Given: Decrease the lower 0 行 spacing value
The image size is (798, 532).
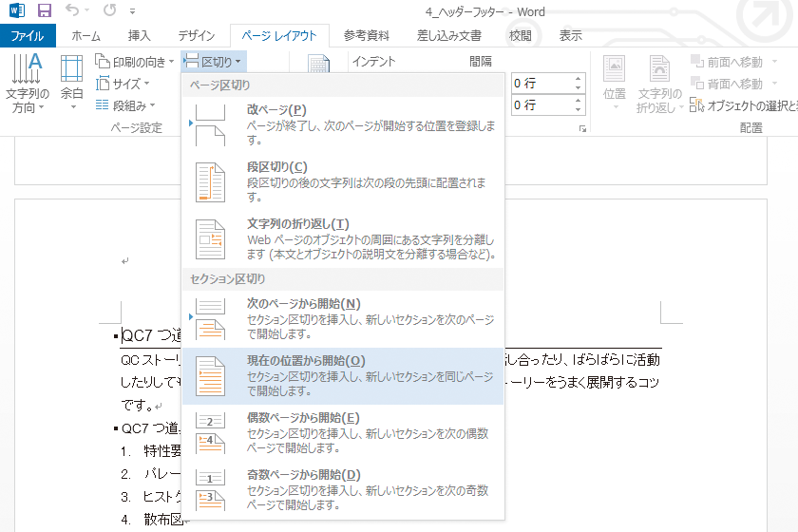Looking at the screenshot, I should click(x=579, y=110).
